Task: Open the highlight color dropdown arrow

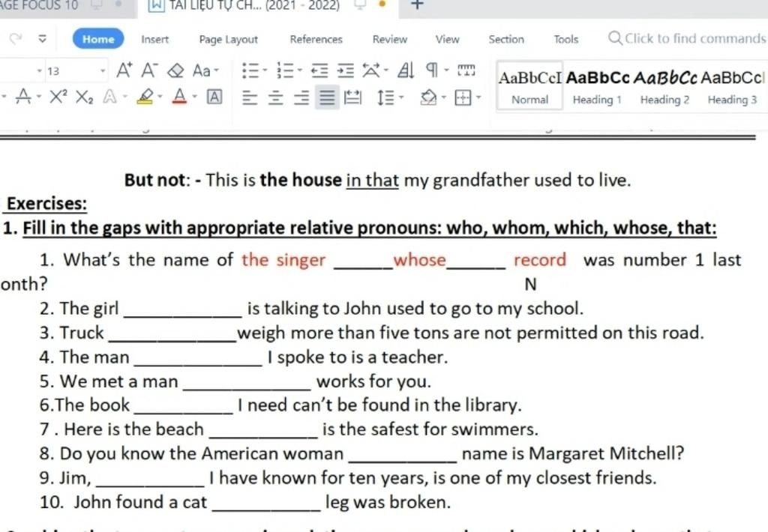Action: pyautogui.click(x=160, y=97)
